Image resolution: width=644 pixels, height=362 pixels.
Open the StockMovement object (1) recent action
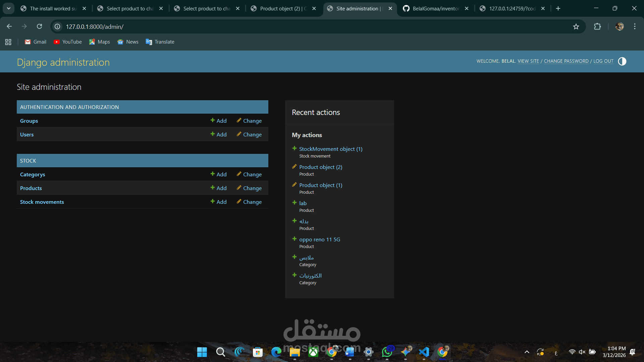tap(330, 149)
